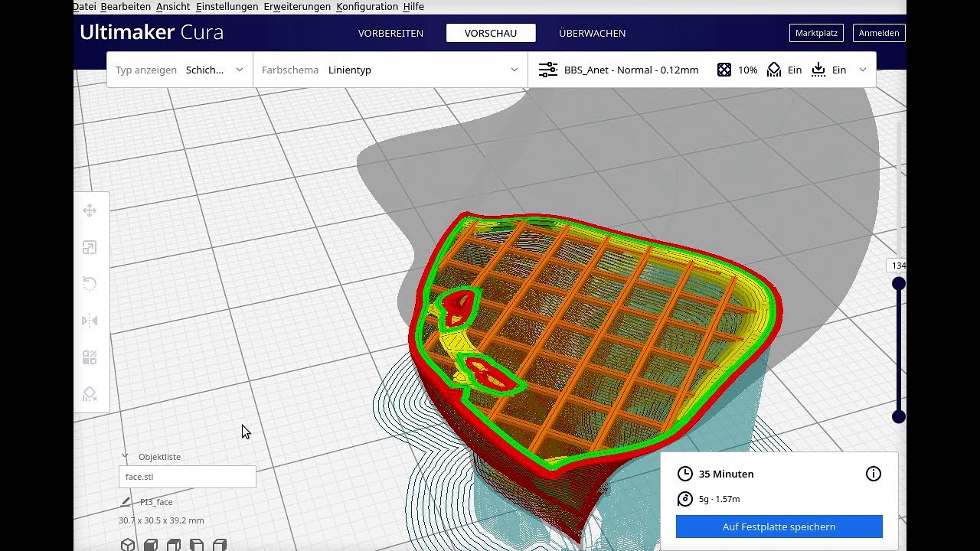The image size is (980, 551).
Task: Click the build plate adhesion Ein icon
Action: coord(818,70)
